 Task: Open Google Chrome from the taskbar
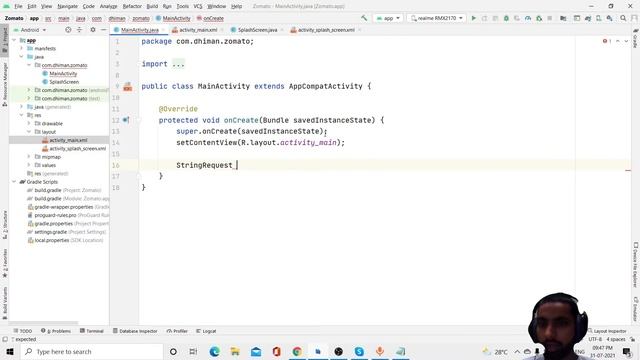[x=297, y=351]
